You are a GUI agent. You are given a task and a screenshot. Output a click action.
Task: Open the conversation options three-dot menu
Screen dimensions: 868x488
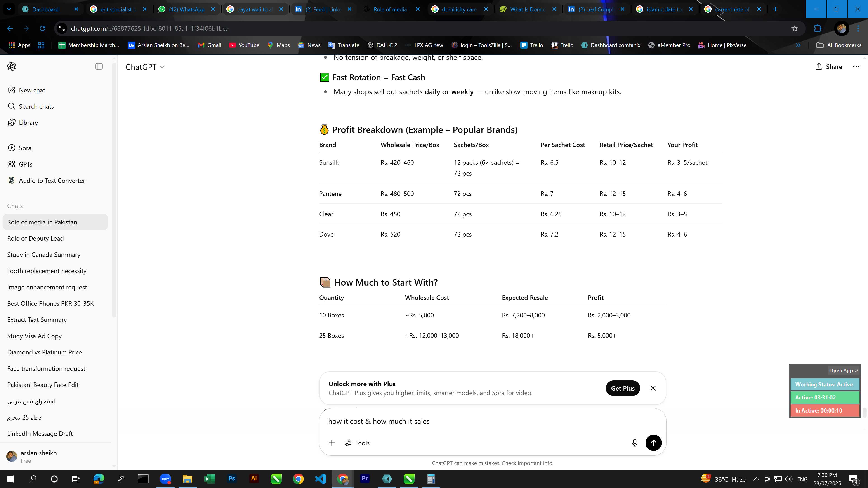(856, 66)
